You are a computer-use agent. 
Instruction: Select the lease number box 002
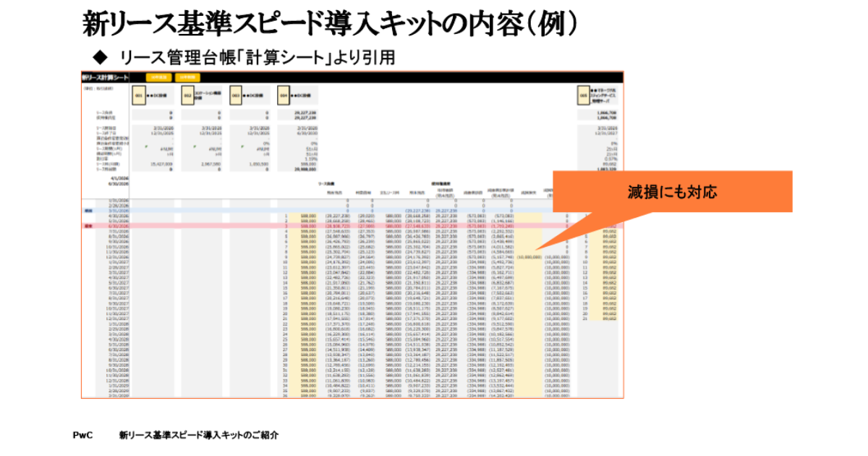coord(187,95)
